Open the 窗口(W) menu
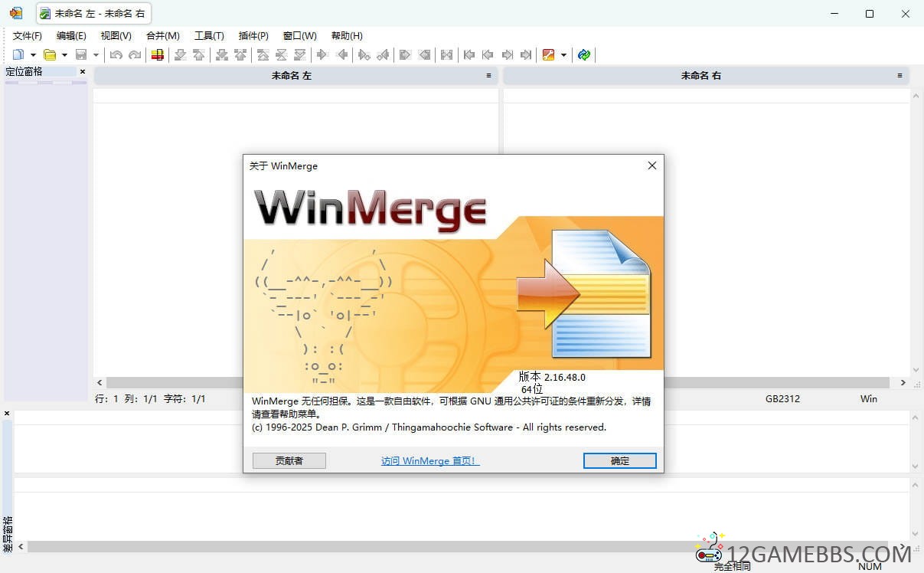 tap(299, 36)
